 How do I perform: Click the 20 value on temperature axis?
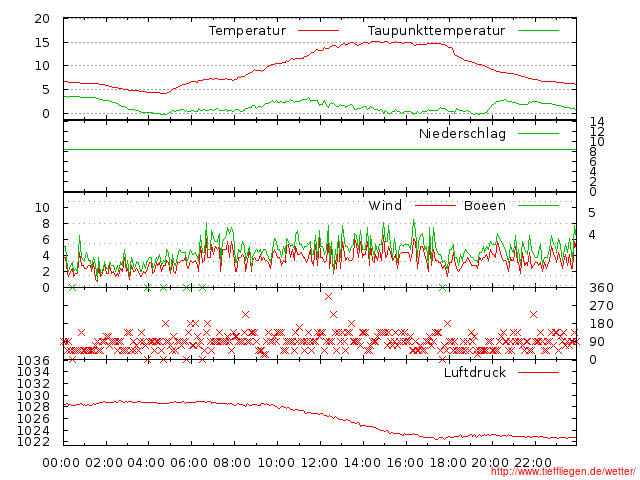[x=42, y=19]
